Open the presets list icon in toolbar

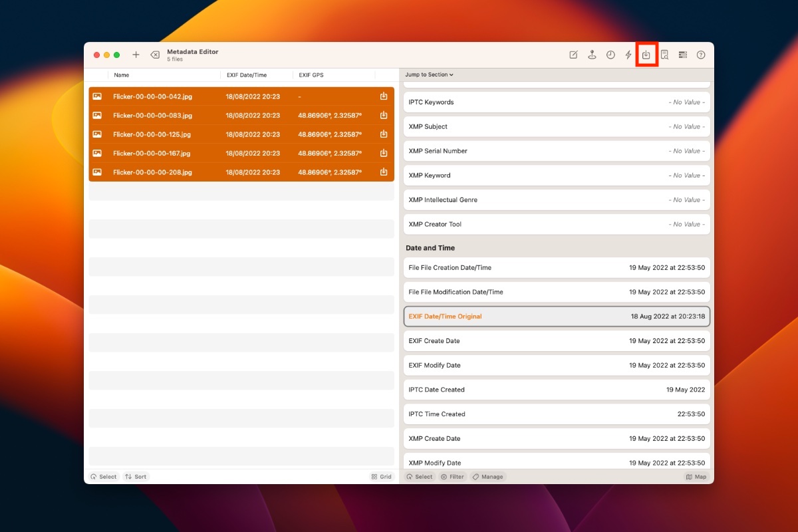click(x=682, y=55)
